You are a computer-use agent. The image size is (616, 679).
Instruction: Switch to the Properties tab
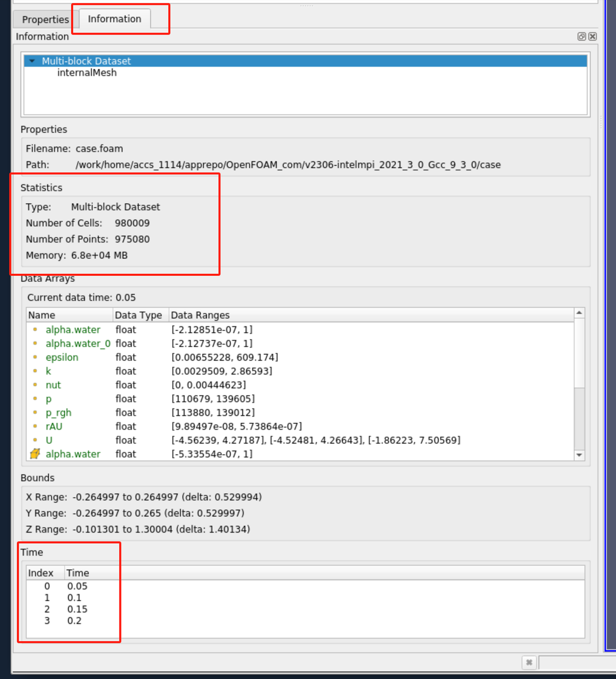click(x=45, y=20)
